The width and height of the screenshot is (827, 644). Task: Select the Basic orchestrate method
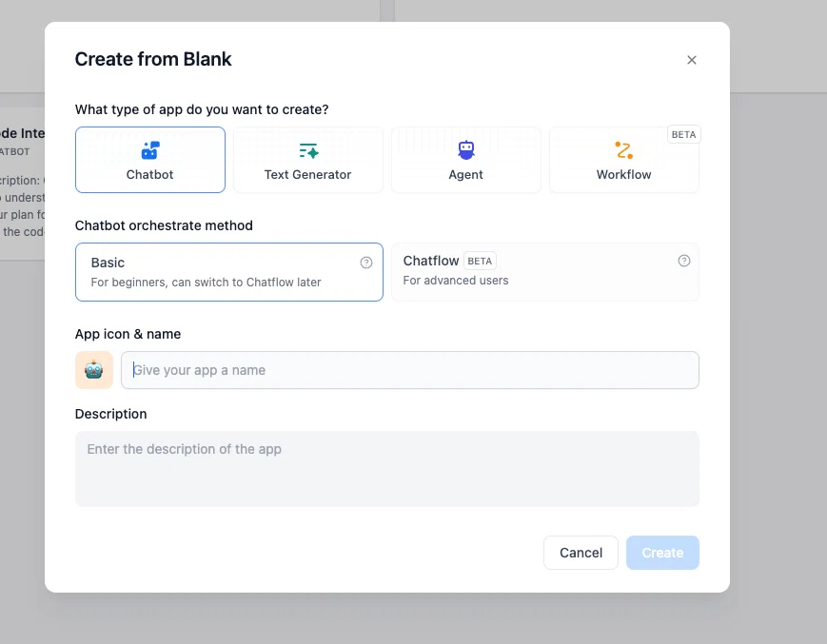pos(229,272)
